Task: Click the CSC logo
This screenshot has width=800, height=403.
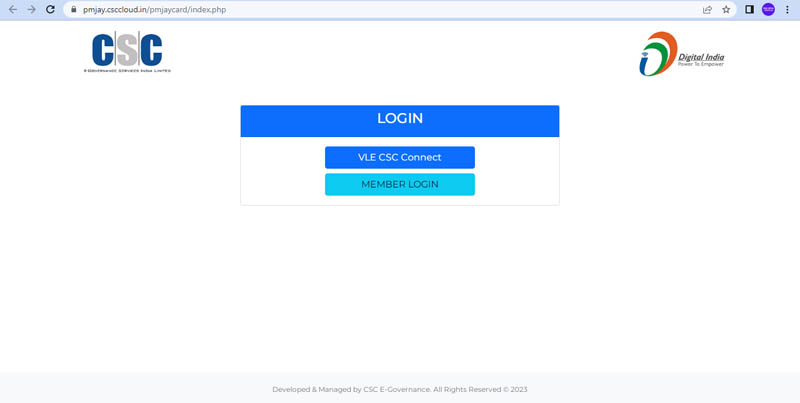Action: pos(127,52)
